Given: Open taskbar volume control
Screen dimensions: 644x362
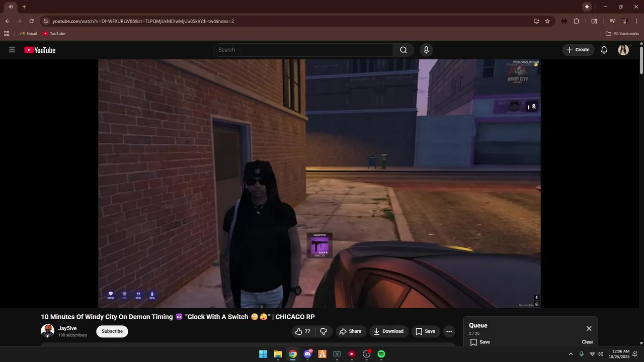Looking at the screenshot, I should pyautogui.click(x=600, y=354).
